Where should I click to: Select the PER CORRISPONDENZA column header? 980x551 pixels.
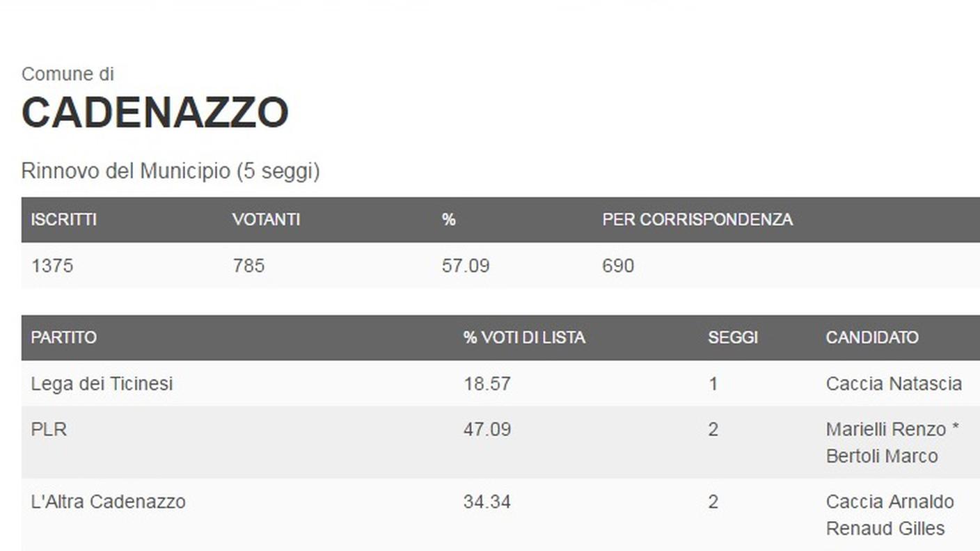click(x=697, y=220)
